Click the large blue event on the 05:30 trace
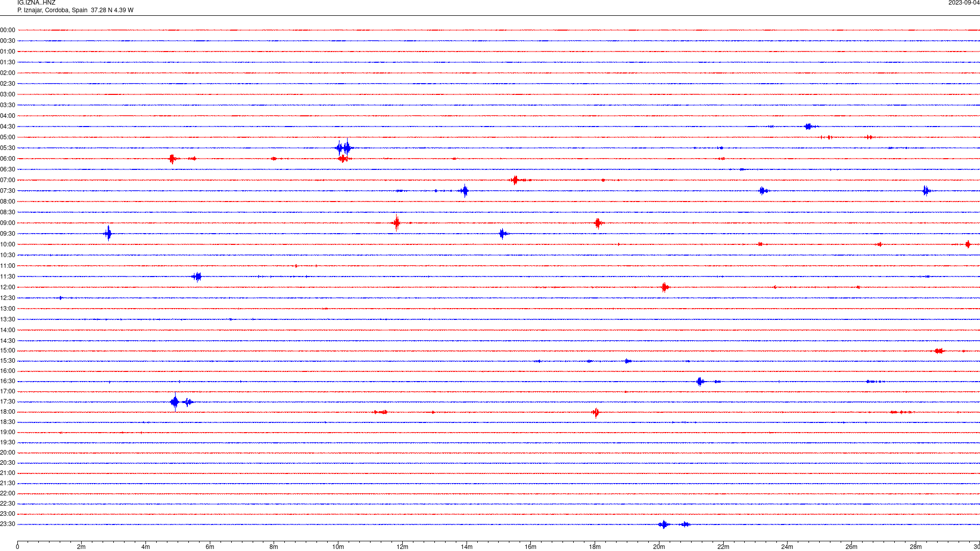980x551 pixels. (345, 147)
